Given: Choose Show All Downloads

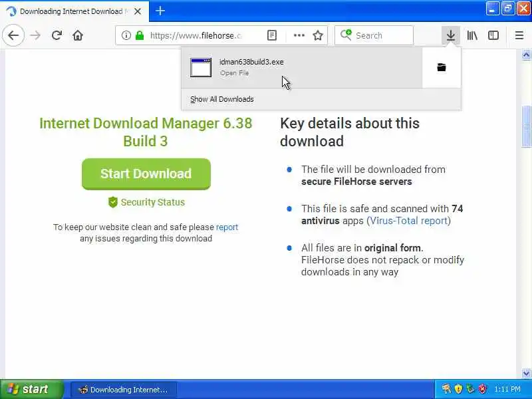Looking at the screenshot, I should 222,99.
